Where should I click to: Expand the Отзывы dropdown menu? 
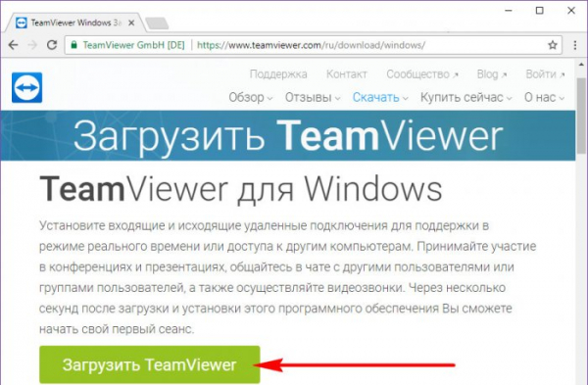click(x=313, y=97)
